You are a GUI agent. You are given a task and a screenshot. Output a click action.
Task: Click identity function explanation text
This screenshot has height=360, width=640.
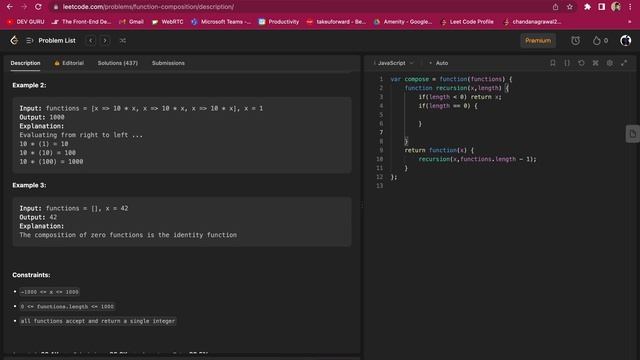tap(128, 235)
